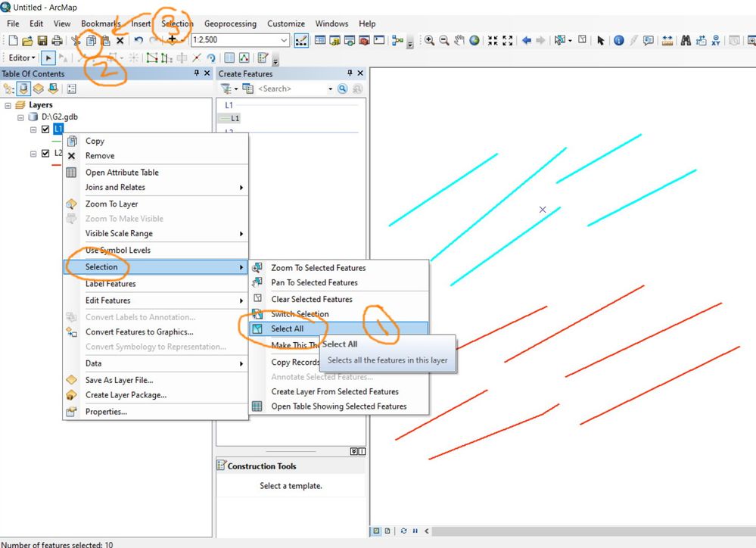
Task: Click Convert Features to Graphics... entry
Action: coord(156,332)
